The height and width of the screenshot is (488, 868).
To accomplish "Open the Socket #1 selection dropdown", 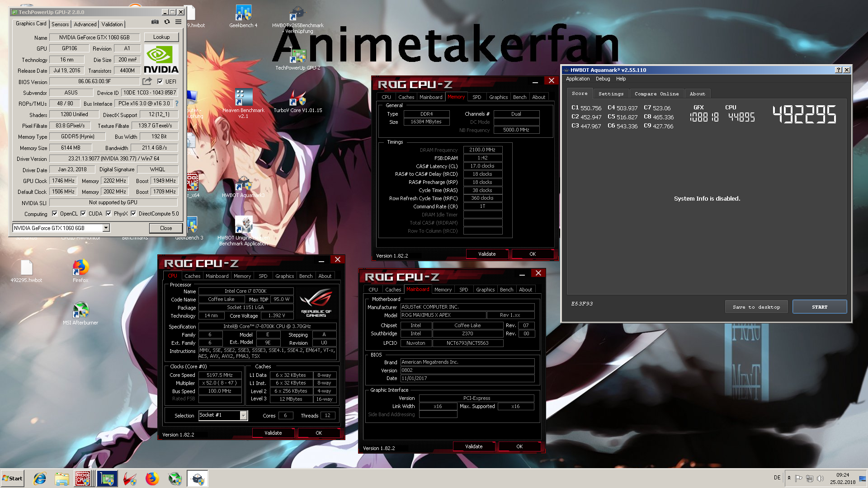I will [243, 415].
